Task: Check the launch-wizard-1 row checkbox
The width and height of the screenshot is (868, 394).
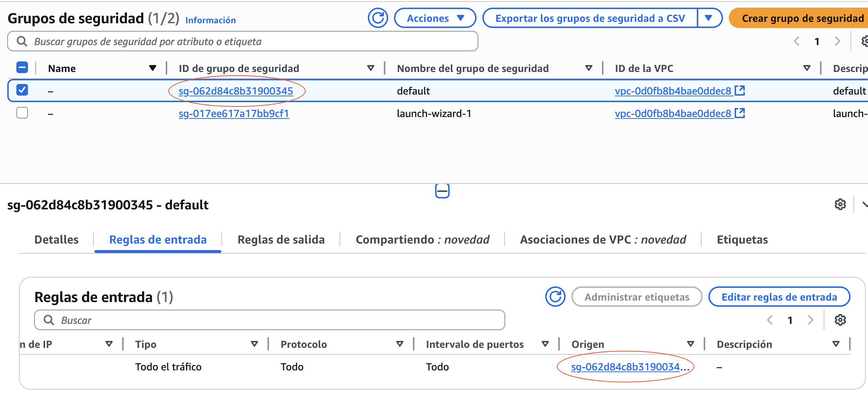Action: point(22,113)
